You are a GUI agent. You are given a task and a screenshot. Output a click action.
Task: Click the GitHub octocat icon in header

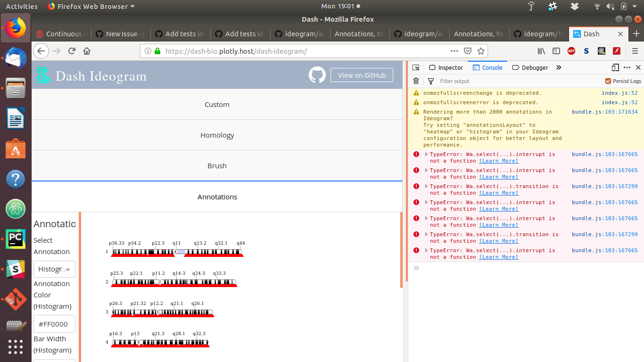point(317,74)
